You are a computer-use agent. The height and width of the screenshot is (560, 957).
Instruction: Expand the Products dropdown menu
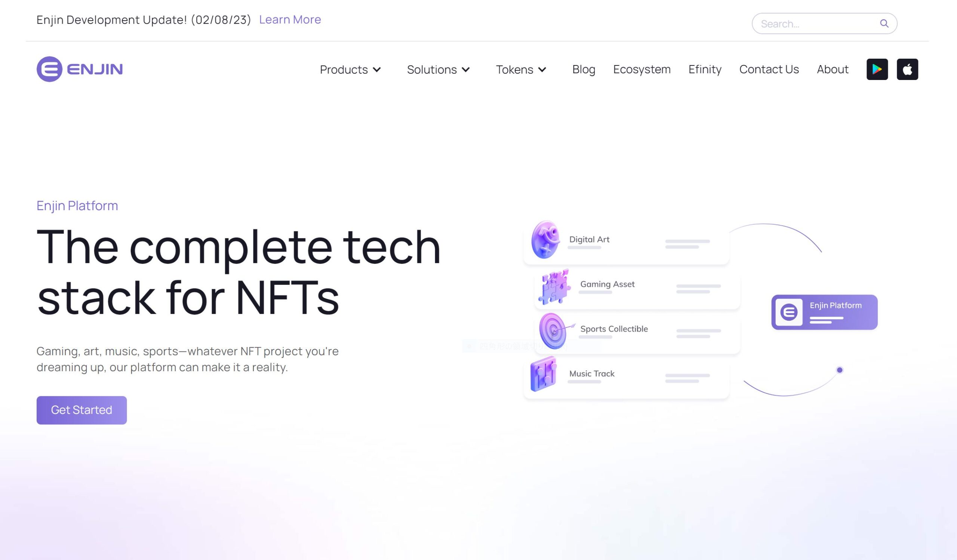pos(350,69)
